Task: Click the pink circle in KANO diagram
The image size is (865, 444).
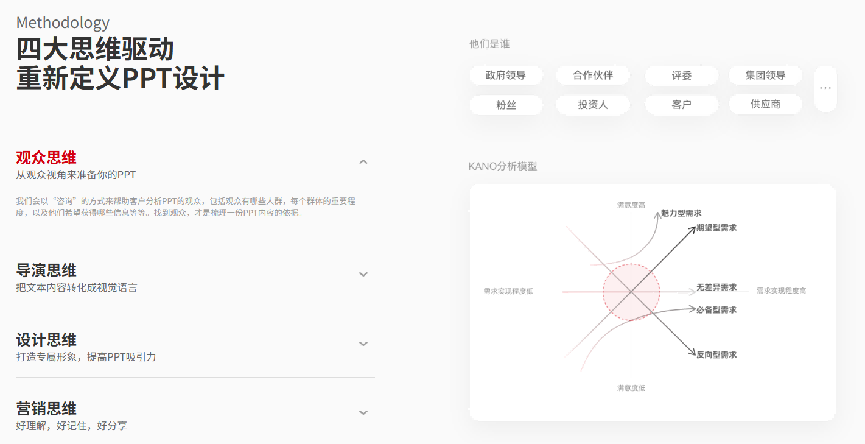Action: 631,293
